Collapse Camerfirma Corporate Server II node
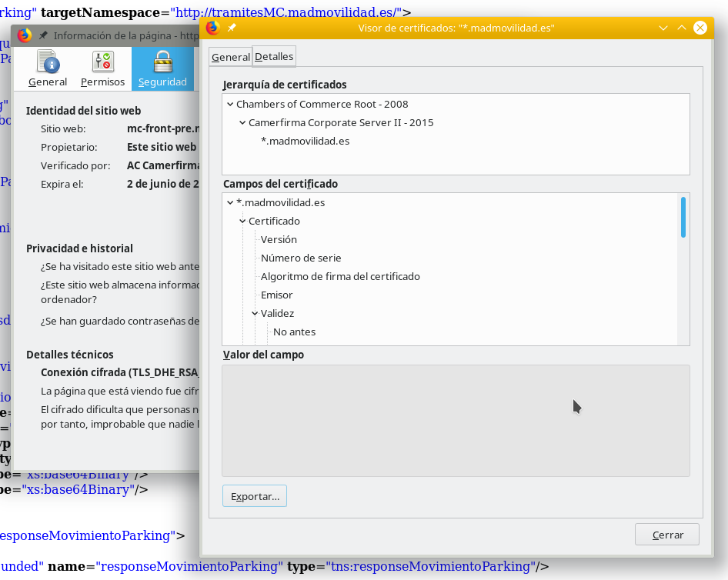Image resolution: width=728 pixels, height=580 pixels. click(242, 122)
